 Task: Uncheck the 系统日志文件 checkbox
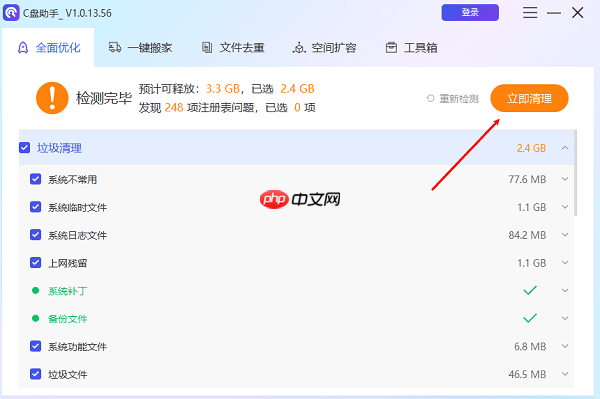pos(36,235)
